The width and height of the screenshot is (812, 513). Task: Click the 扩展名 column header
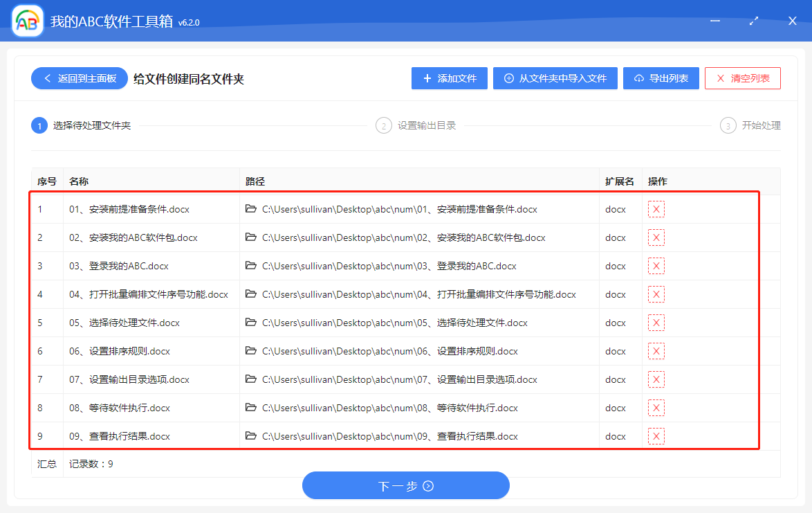tap(618, 181)
